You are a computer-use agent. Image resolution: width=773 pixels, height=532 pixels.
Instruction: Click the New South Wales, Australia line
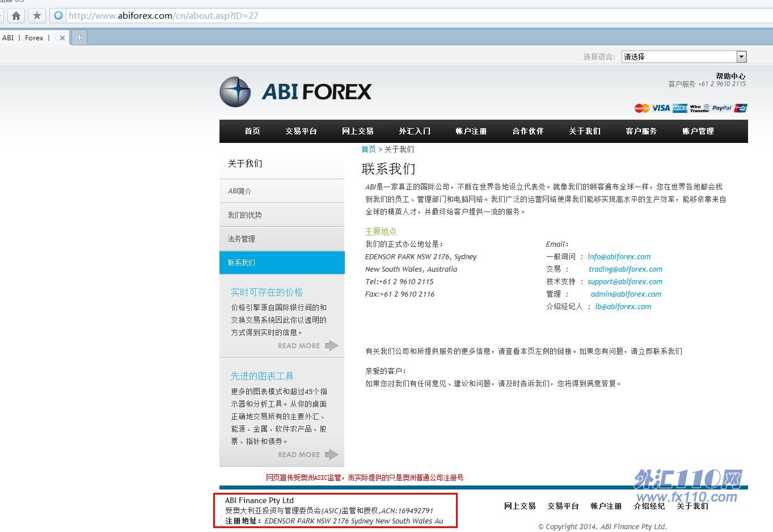click(x=411, y=269)
